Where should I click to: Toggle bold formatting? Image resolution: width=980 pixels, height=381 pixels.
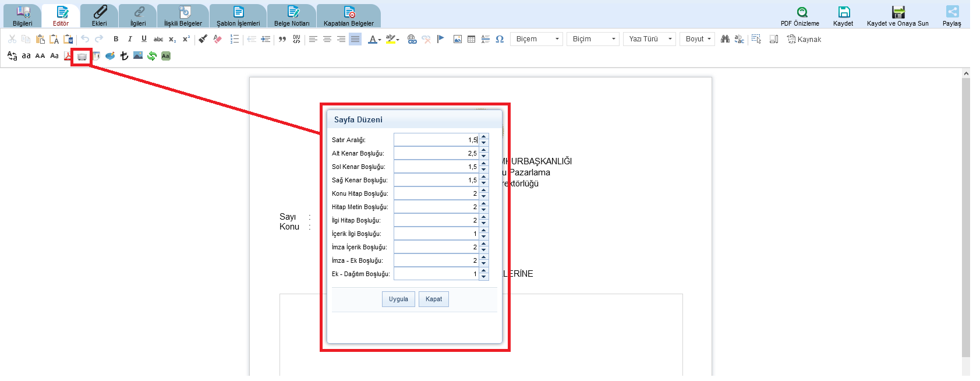coord(116,39)
